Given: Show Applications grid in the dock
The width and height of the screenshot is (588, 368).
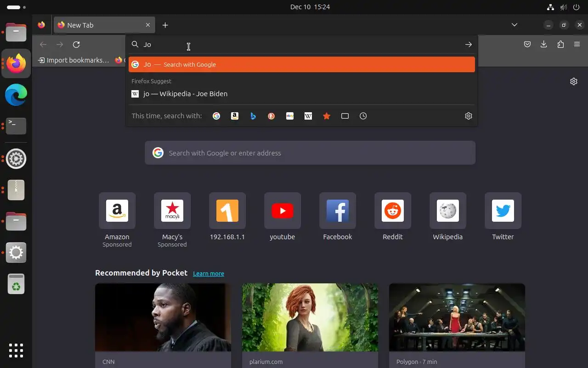Looking at the screenshot, I should point(16,351).
